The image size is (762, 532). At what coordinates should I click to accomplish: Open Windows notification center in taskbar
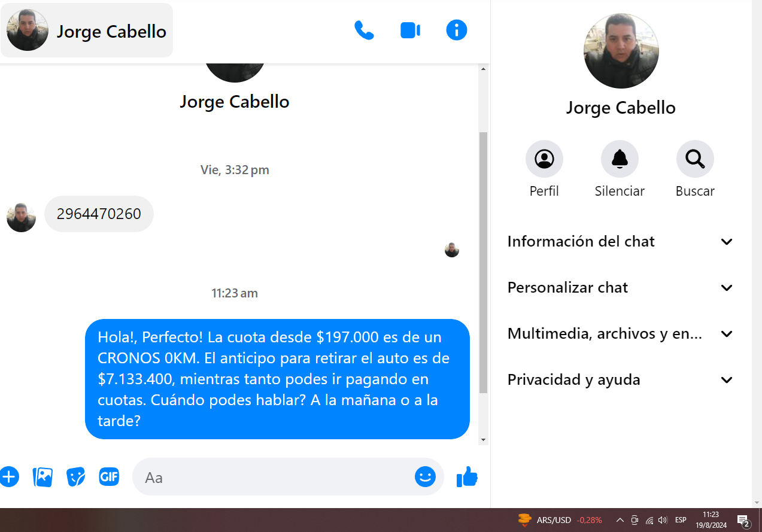pos(743,520)
